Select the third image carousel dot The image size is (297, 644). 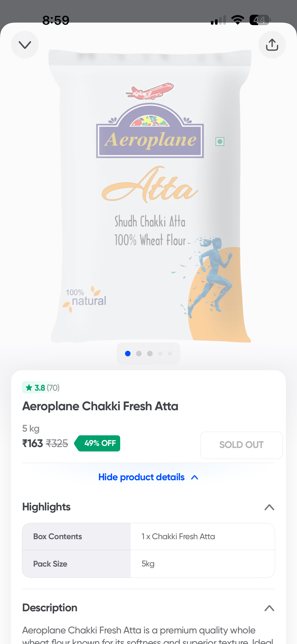pos(150,354)
